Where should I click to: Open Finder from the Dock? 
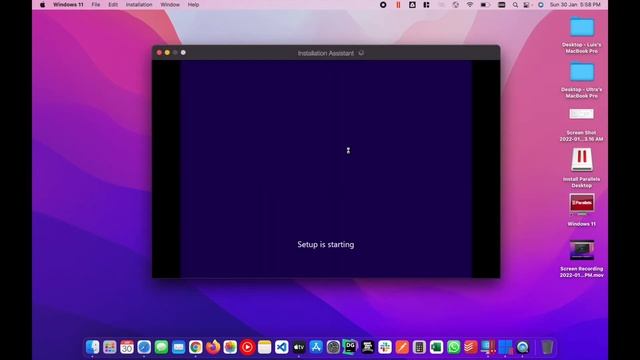tap(92, 347)
